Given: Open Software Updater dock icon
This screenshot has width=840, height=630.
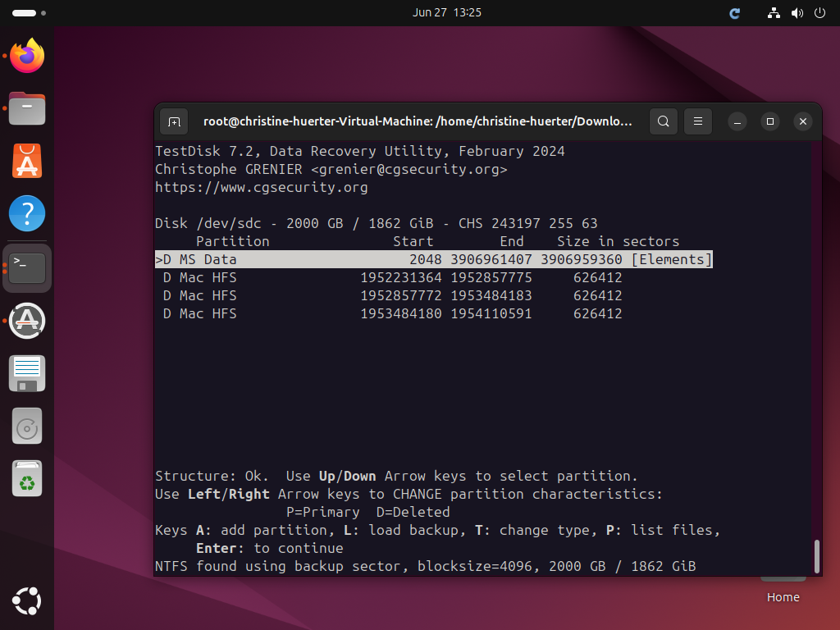Looking at the screenshot, I should [27, 321].
